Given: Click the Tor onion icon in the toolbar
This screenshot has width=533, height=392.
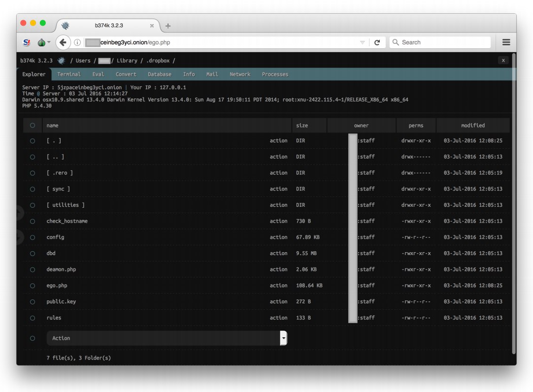Looking at the screenshot, I should (41, 42).
